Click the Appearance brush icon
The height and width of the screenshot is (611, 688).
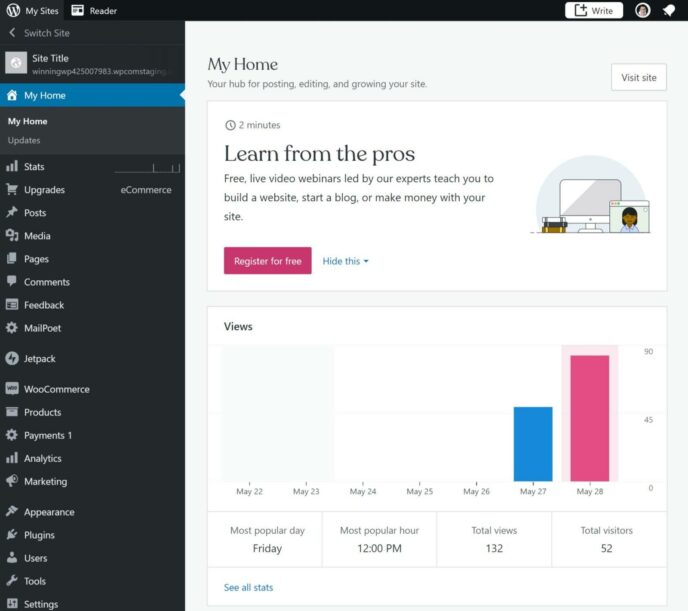[12, 511]
